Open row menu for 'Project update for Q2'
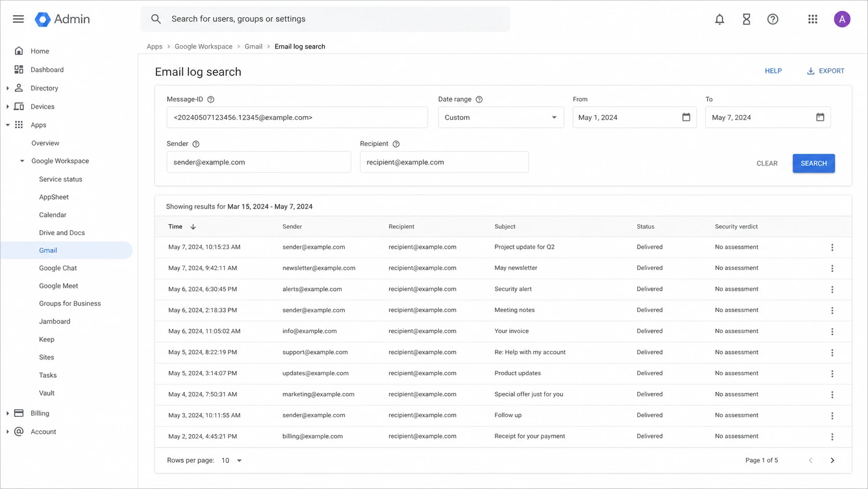 pyautogui.click(x=832, y=247)
